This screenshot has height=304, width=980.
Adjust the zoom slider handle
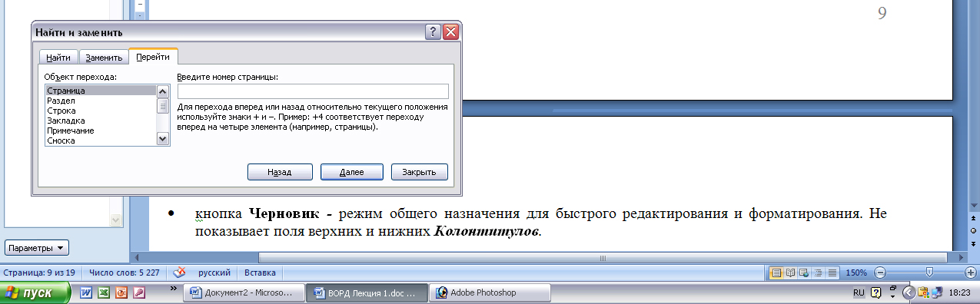coord(929,273)
